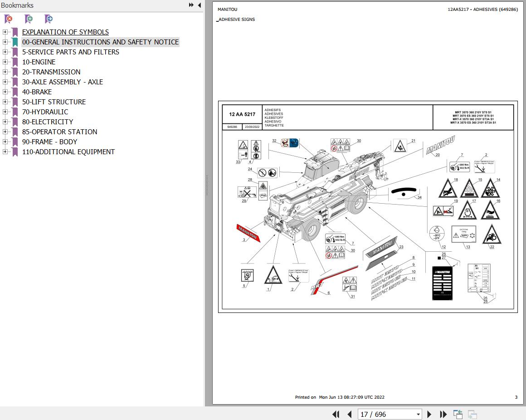
Task: Click the teal bookmark flag of 00-GENERAL INSTRUCTIONS
Action: 15,42
